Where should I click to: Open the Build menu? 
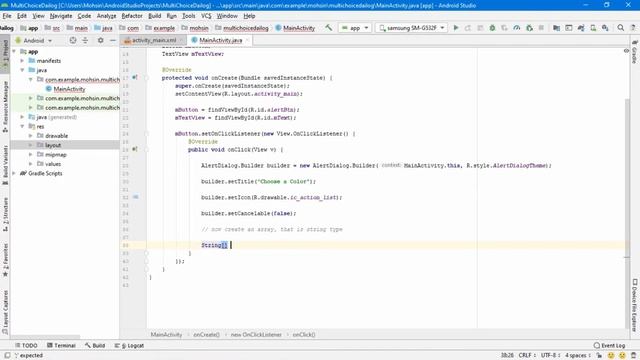[154, 16]
